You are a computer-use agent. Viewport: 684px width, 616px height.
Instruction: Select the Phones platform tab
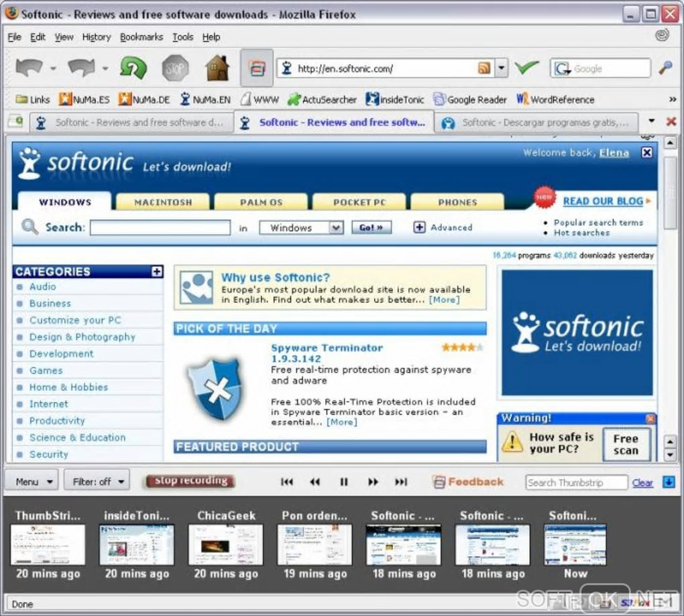coord(457,202)
